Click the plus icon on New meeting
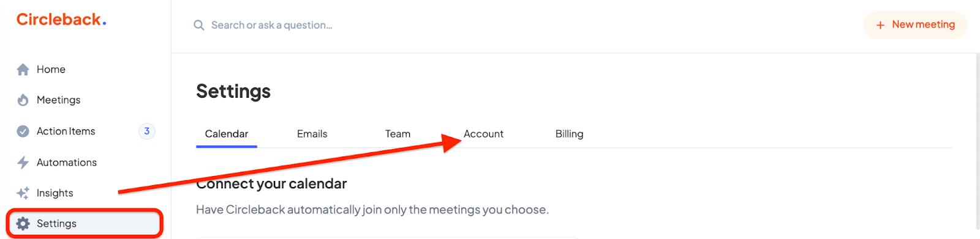 pos(880,25)
